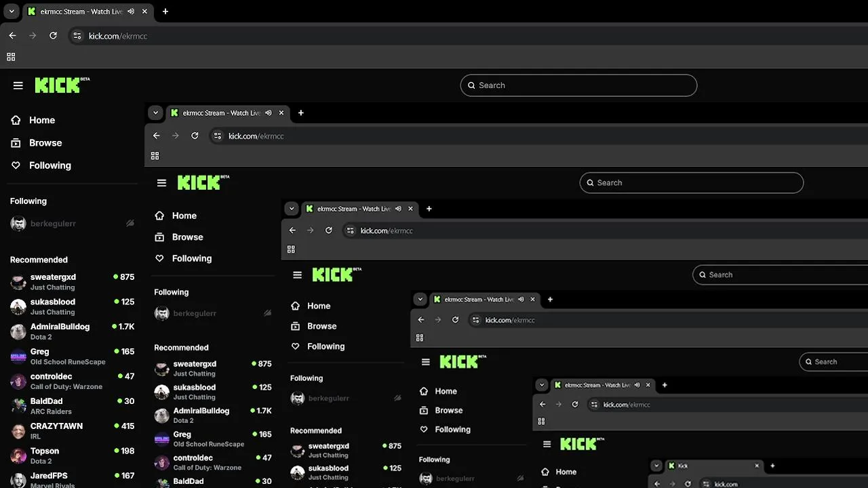Viewport: 868px width, 488px height.
Task: Click the KICK logo in the fifth nested page
Action: click(x=582, y=444)
